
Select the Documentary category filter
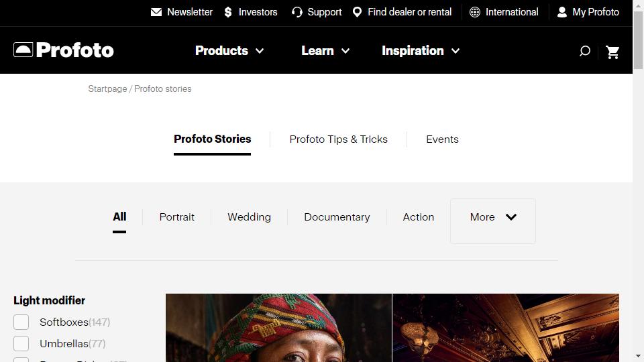[337, 217]
